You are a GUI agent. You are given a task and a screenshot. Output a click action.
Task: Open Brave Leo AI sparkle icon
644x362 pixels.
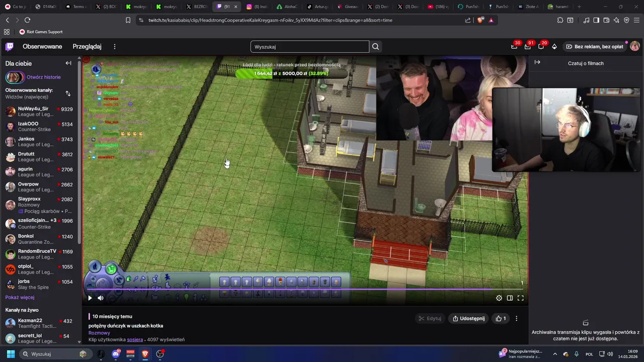616,20
